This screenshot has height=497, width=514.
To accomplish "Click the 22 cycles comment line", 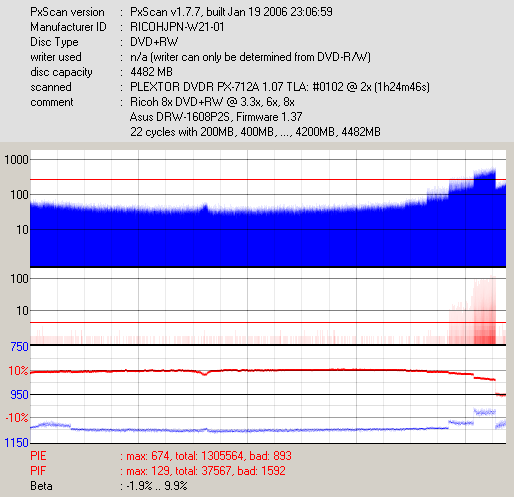I will [x=255, y=132].
